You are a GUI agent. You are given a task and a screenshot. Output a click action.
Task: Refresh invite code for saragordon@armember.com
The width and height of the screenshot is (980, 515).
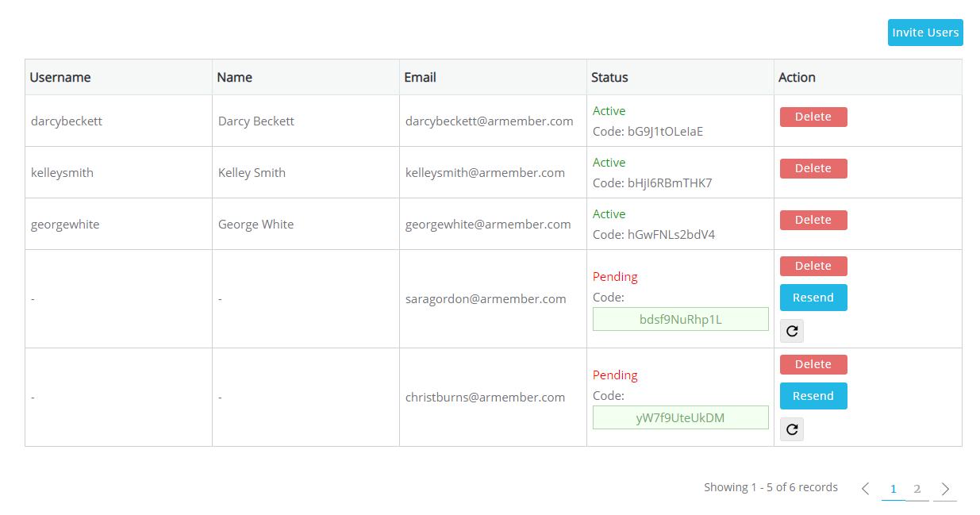point(792,331)
